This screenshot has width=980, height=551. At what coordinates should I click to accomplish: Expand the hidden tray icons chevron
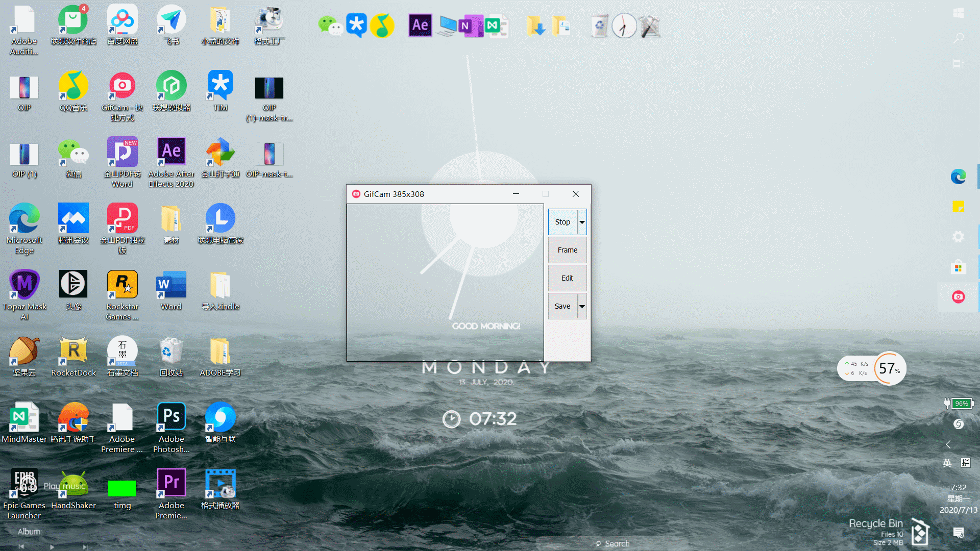click(x=948, y=444)
